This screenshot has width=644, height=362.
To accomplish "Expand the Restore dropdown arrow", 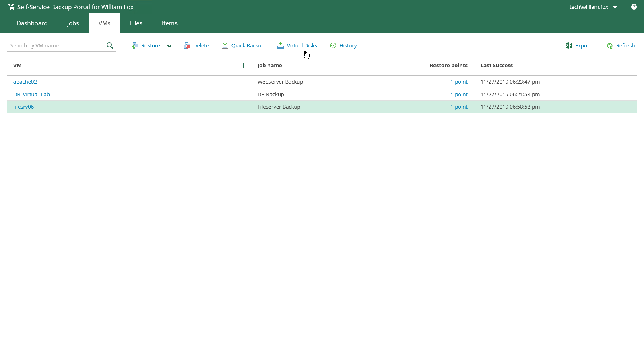I will 169,46.
